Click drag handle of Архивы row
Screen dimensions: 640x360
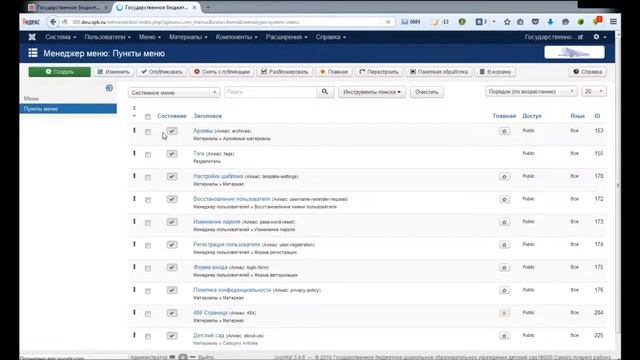[x=134, y=131]
